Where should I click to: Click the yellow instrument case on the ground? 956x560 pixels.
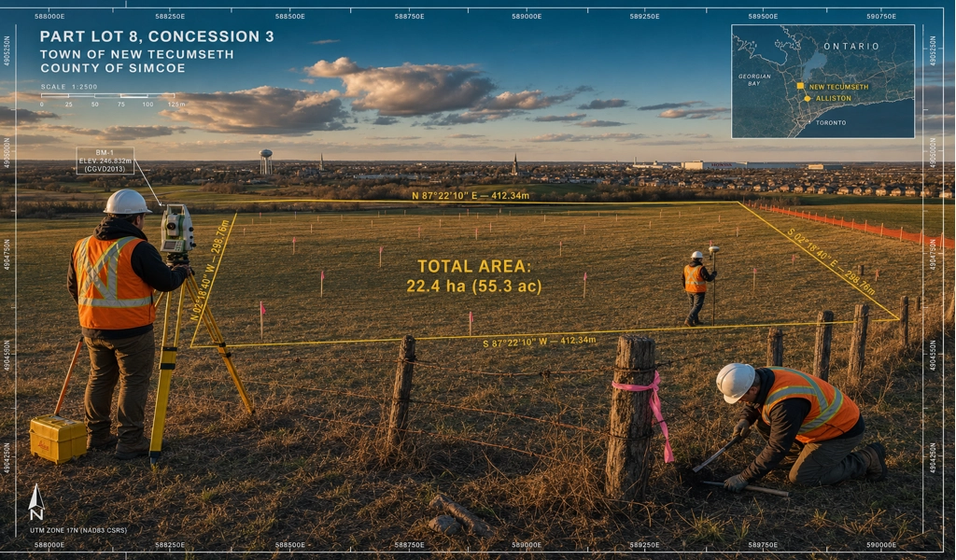click(58, 439)
